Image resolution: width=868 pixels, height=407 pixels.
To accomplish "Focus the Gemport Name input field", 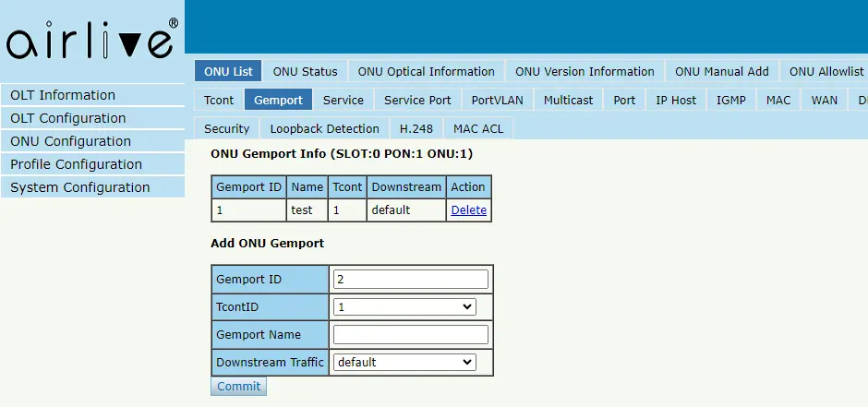I will [x=411, y=335].
